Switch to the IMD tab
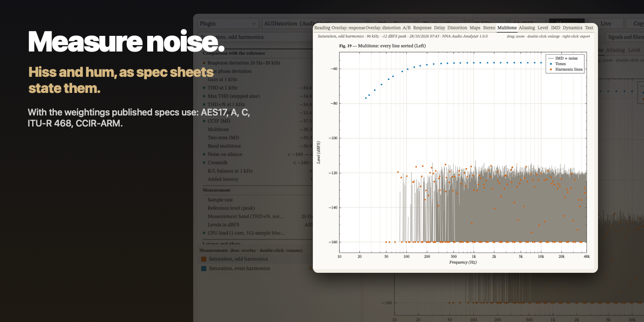This screenshot has height=322, width=644. tap(556, 28)
